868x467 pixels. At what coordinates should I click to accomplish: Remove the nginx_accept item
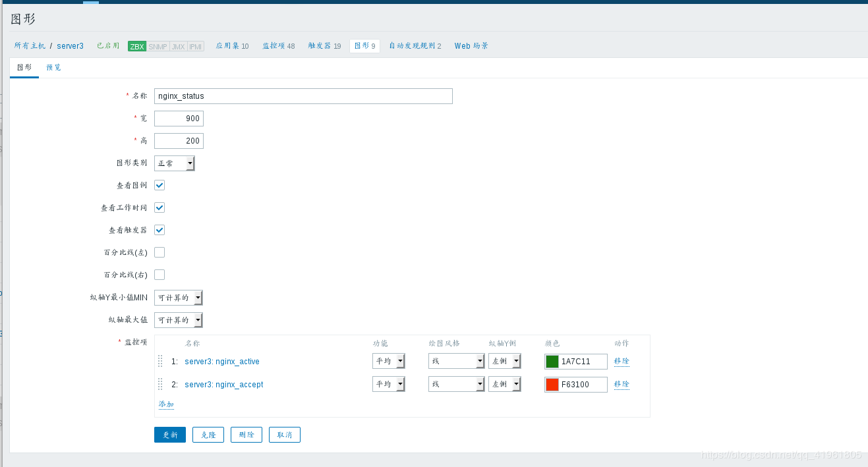[x=622, y=384]
